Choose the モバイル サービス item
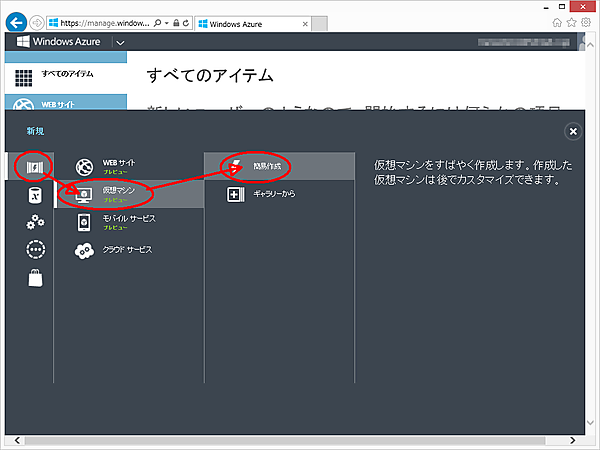This screenshot has height=450, width=600. coord(129,222)
